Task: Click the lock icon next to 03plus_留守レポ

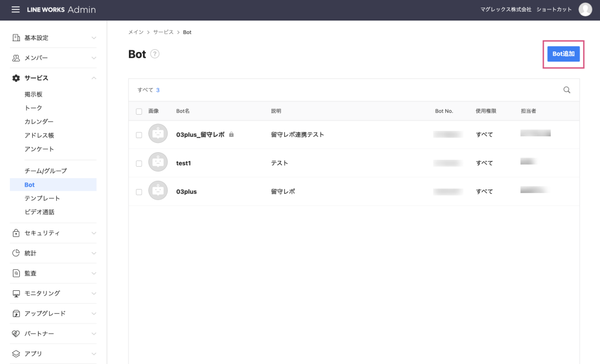Action: 231,135
